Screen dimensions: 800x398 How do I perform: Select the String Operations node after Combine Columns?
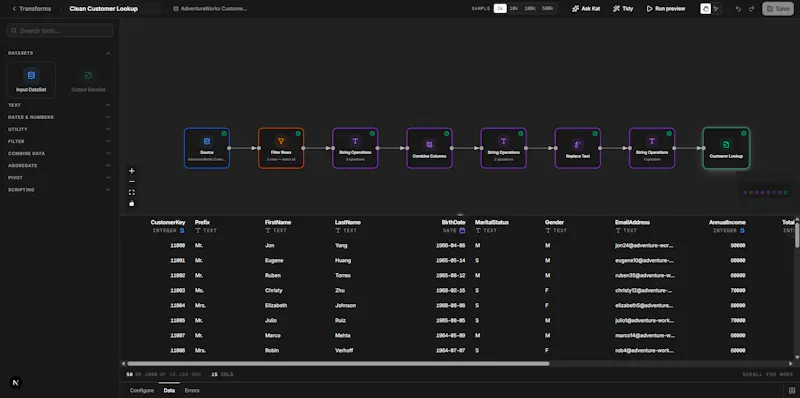coord(504,148)
